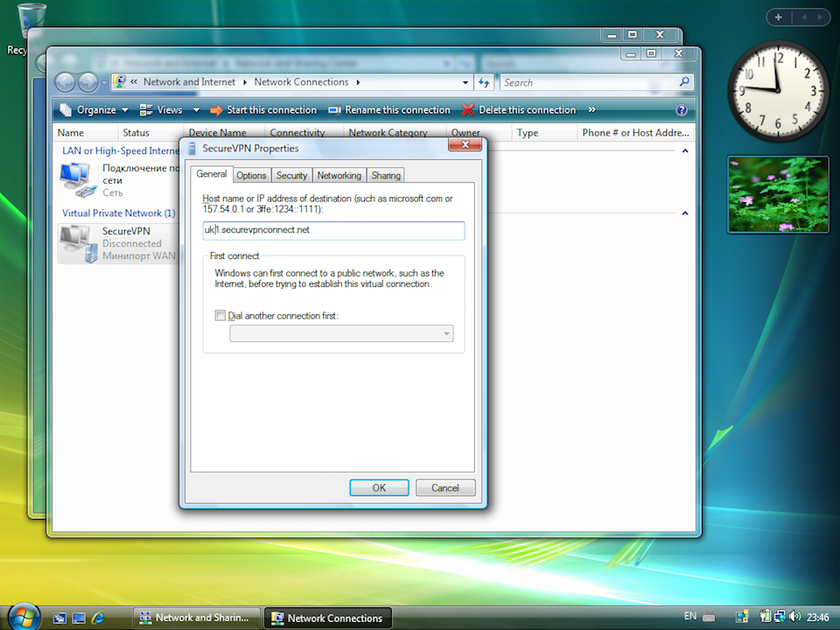This screenshot has width=840, height=630.
Task: Minimize the Network Connections window
Action: point(631,53)
